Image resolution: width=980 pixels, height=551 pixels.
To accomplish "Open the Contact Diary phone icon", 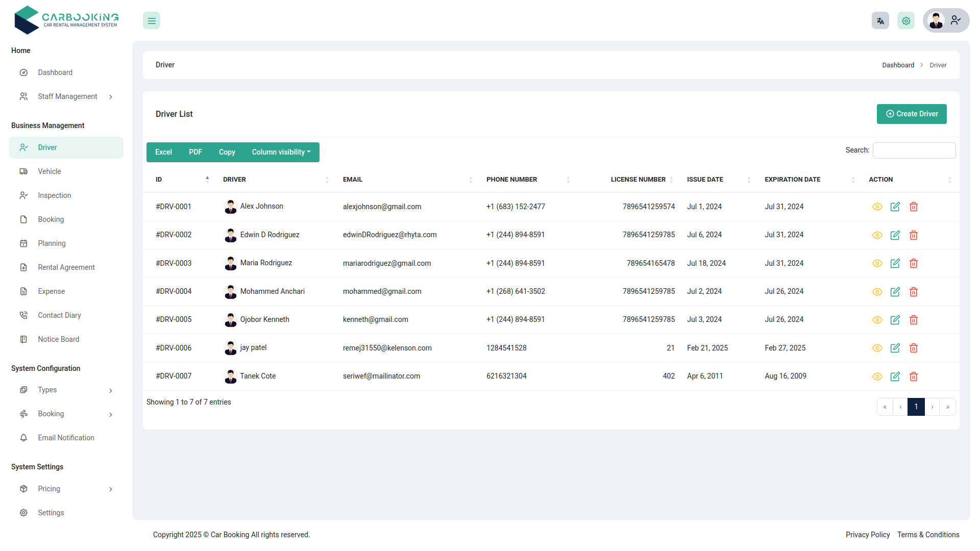I will pos(23,315).
